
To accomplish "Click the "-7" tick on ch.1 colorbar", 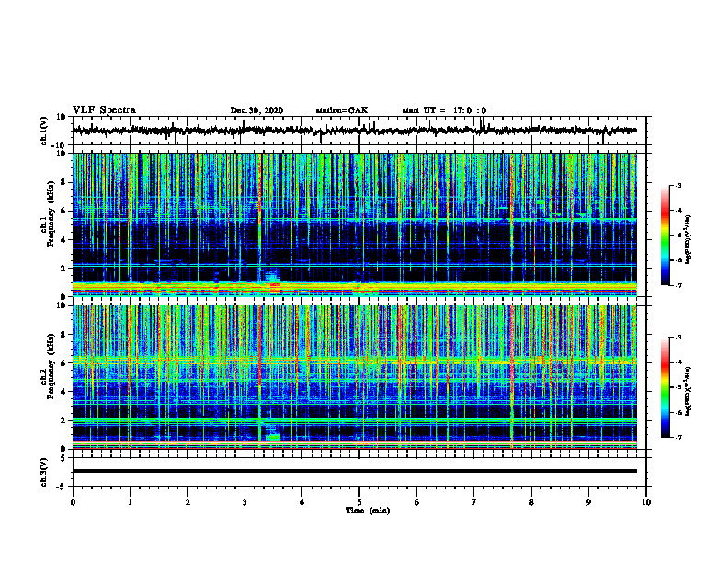I will coord(677,285).
